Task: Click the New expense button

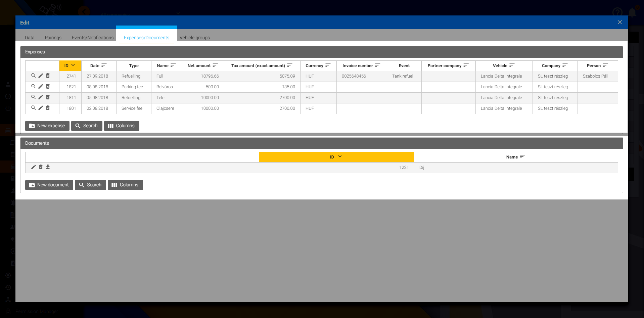Action: point(47,126)
